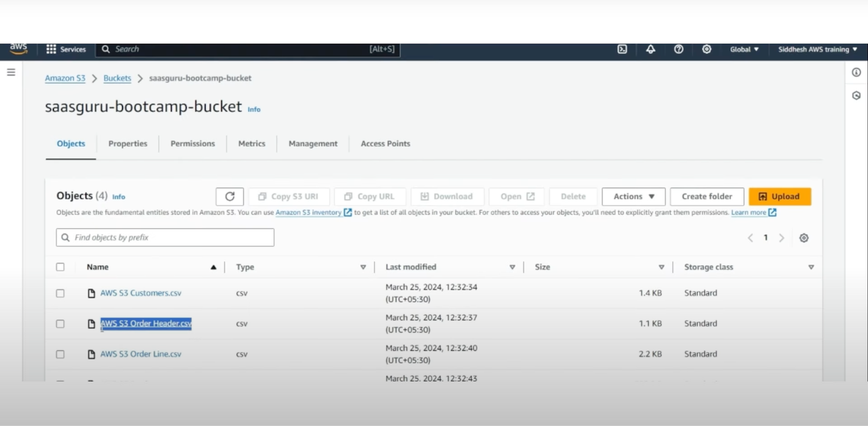Open the notifications bell
The image size is (868, 426).
(x=650, y=49)
